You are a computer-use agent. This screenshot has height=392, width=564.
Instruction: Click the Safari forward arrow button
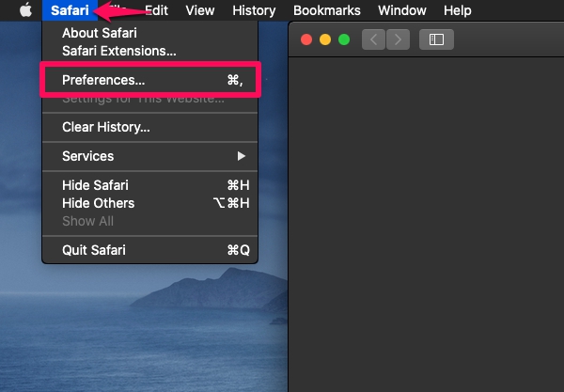coord(399,39)
